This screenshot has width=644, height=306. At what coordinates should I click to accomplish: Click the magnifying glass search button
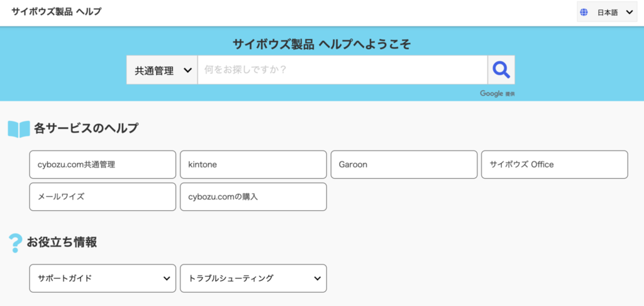(x=501, y=70)
